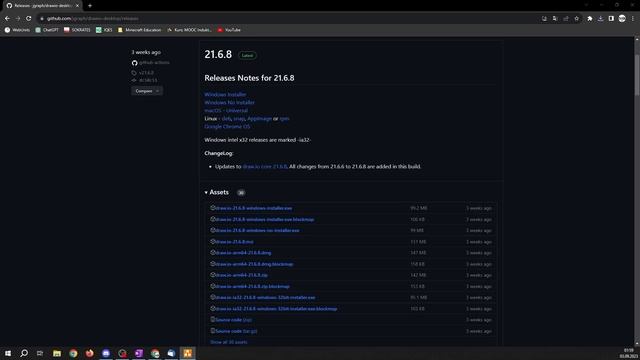The height and width of the screenshot is (360, 640).
Task: Click the page vertical scrollbar thumb
Action: [x=637, y=76]
